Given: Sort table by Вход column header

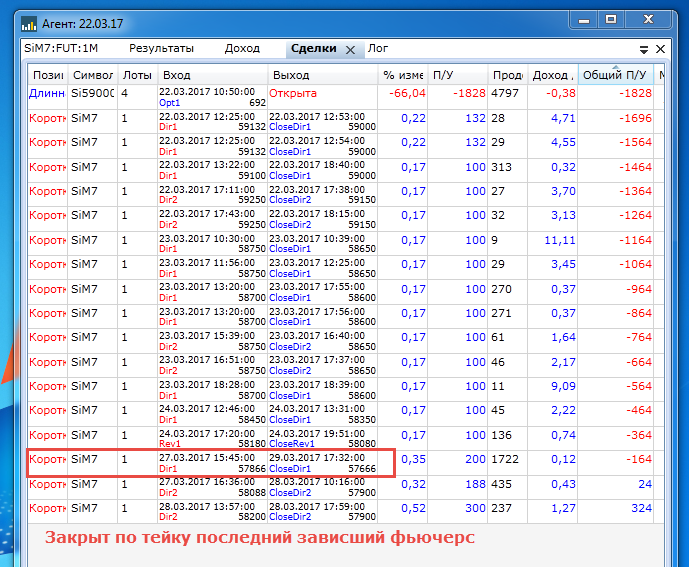Looking at the screenshot, I should (212, 75).
